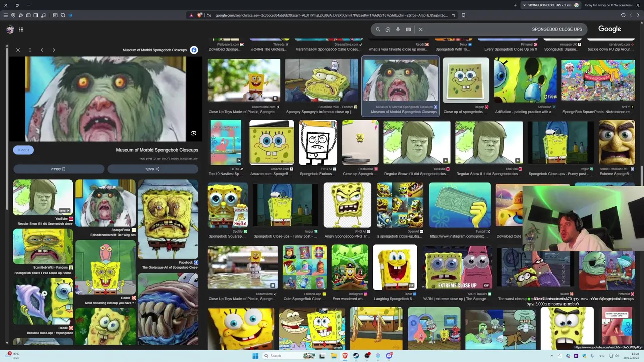Open the Tumblr green dollar bill thumbnail
This screenshot has width=644, height=362.
pos(459,205)
